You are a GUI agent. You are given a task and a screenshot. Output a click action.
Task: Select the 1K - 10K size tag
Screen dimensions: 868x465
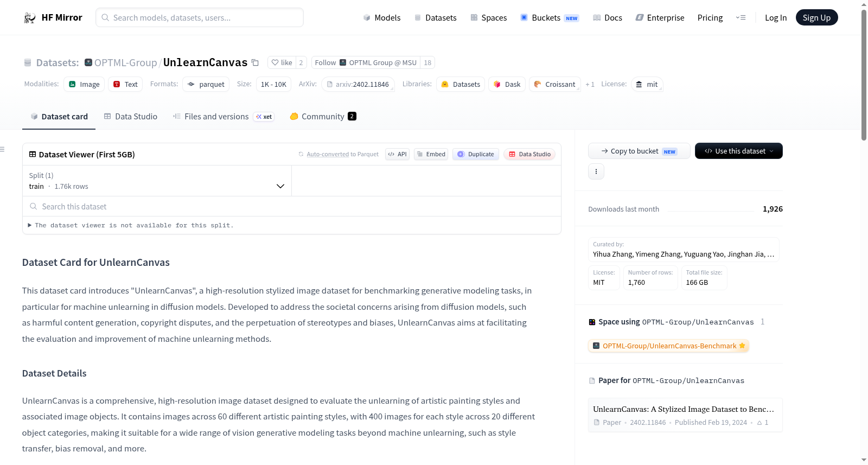pos(273,84)
